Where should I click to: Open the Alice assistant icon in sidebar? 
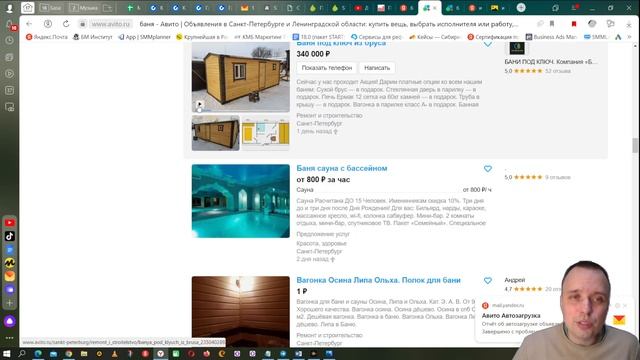click(x=10, y=321)
